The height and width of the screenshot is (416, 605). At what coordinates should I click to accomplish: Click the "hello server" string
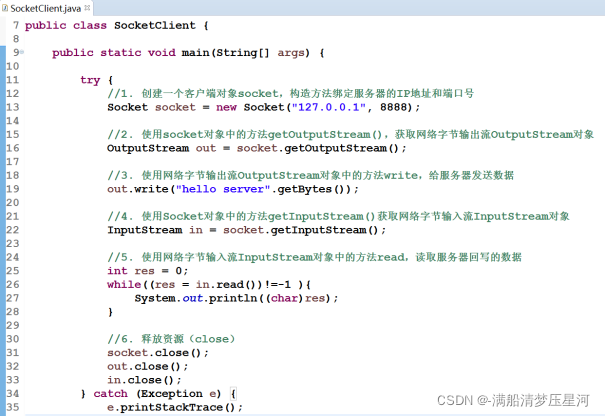point(223,189)
